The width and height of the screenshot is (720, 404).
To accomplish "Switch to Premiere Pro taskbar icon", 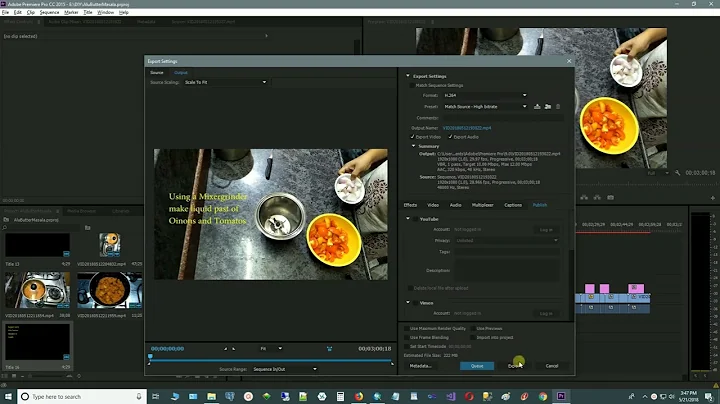I will tap(561, 396).
